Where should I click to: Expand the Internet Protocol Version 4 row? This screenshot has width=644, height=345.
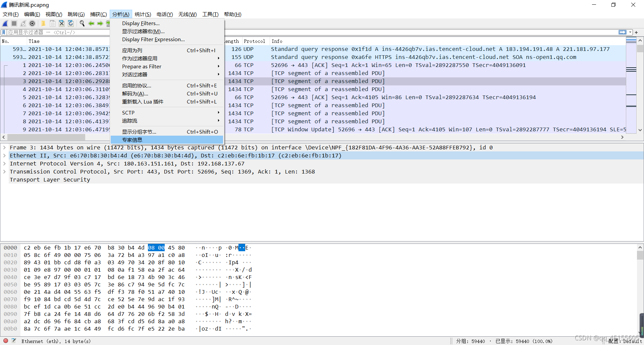point(4,164)
